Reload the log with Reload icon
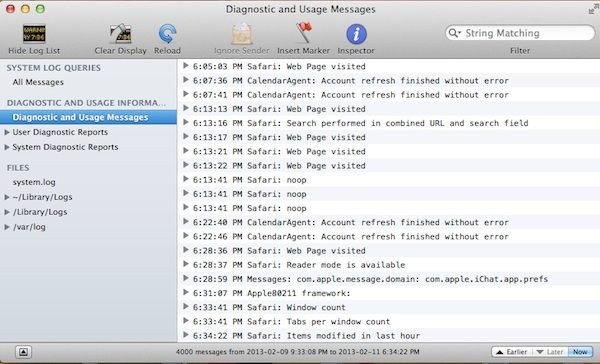 point(167,34)
